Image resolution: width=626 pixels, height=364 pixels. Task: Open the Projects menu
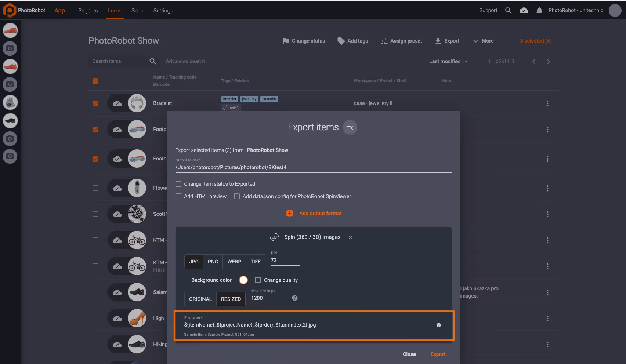(88, 11)
